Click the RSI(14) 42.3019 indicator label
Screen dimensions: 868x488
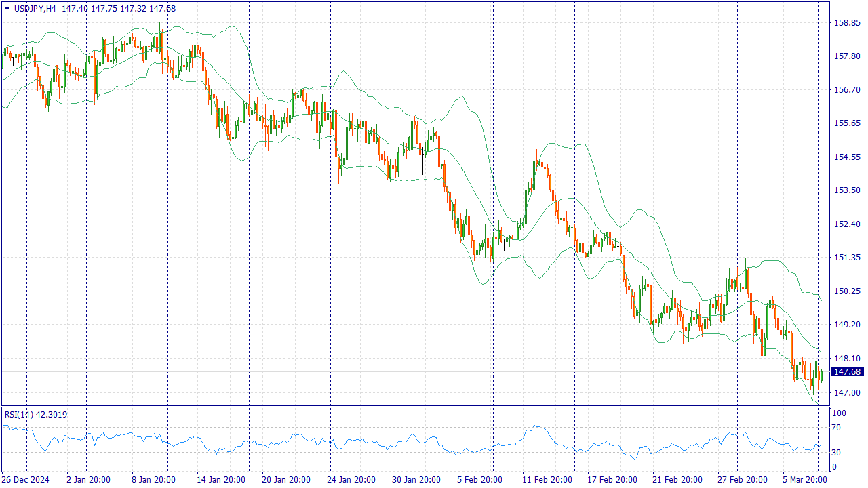click(x=36, y=415)
